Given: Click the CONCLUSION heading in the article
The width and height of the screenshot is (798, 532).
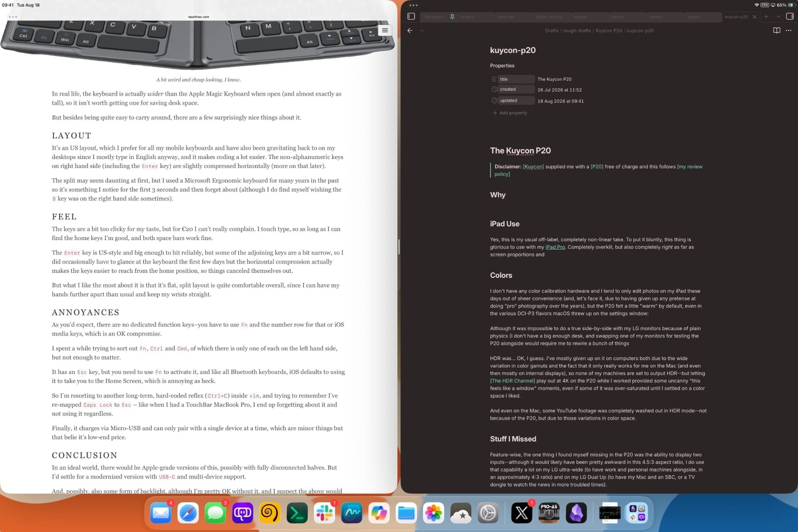Looking at the screenshot, I should 85,455.
